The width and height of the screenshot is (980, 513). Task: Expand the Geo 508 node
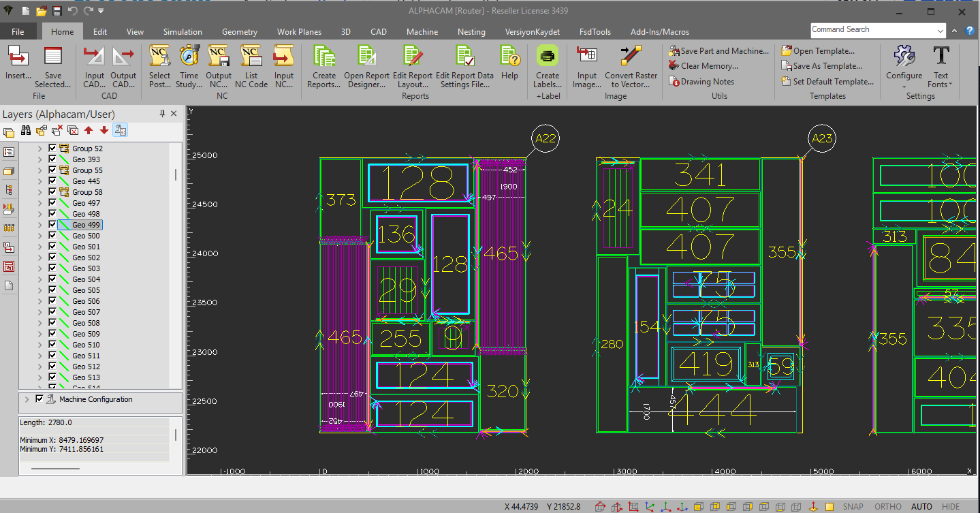39,323
